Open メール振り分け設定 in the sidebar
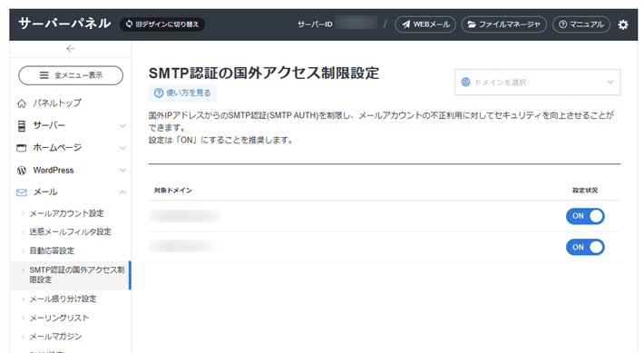The image size is (644, 353). (63, 299)
